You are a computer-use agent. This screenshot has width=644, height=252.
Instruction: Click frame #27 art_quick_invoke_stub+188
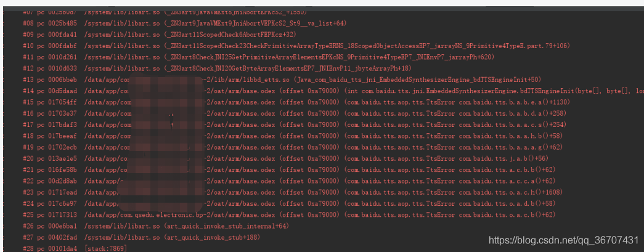pyautogui.click(x=142, y=237)
